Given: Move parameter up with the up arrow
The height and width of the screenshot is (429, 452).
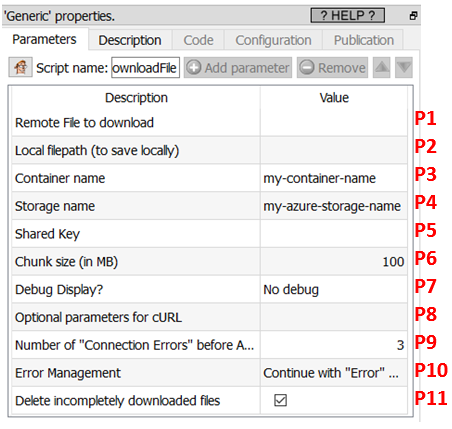Looking at the screenshot, I should click(382, 67).
